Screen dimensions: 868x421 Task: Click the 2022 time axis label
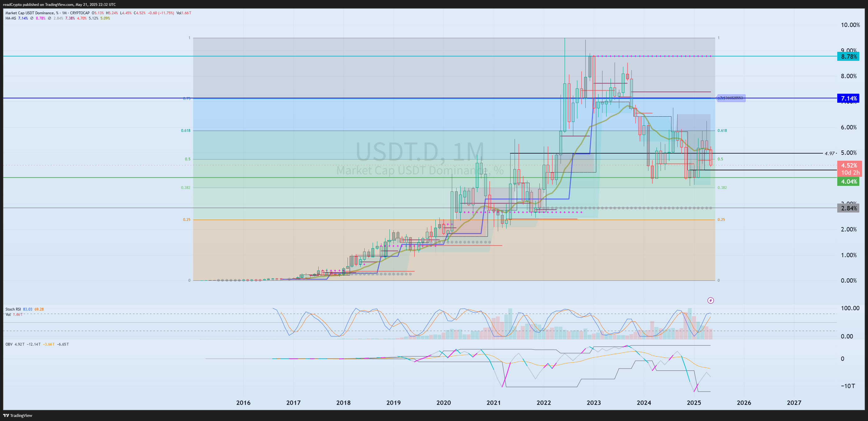[x=543, y=402]
